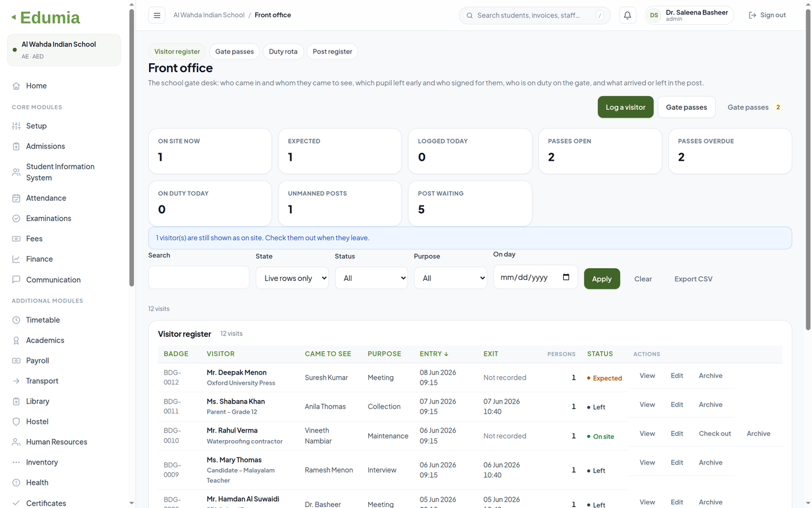Toggle the hamburger sidebar menu button
812x508 pixels.
tap(157, 16)
